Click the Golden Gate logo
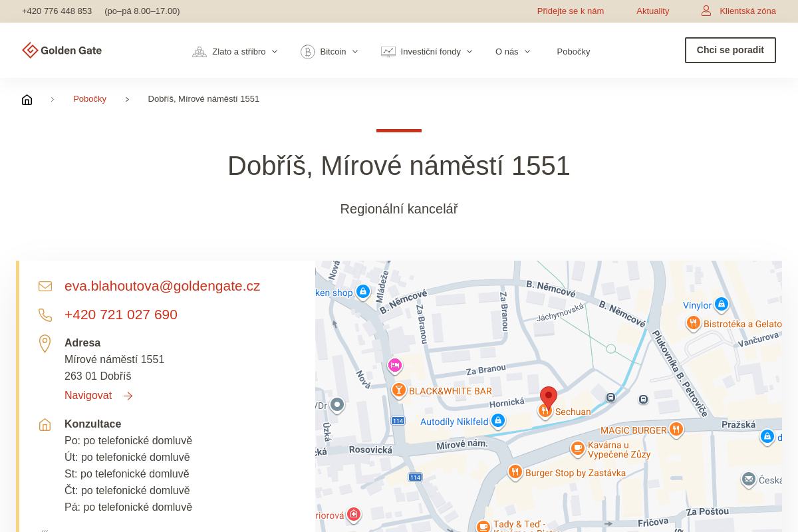 [x=62, y=51]
